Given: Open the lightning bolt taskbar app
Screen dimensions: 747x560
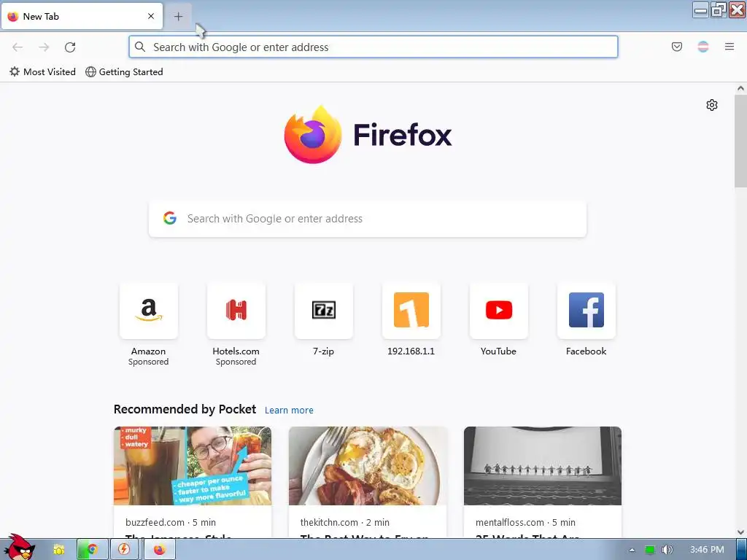Looking at the screenshot, I should (x=124, y=550).
